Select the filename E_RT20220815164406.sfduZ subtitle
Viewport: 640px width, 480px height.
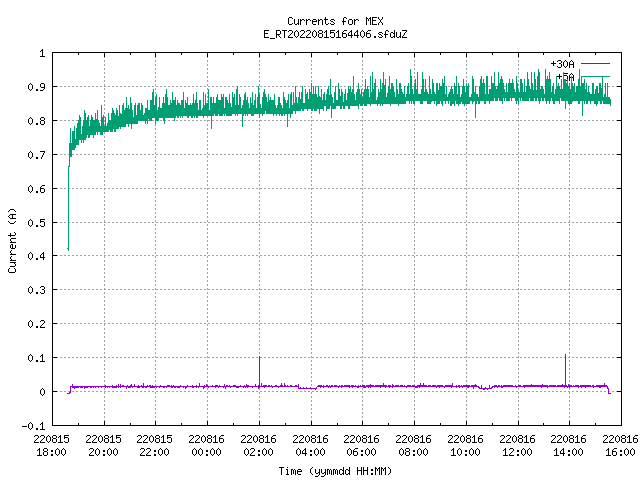(x=335, y=34)
